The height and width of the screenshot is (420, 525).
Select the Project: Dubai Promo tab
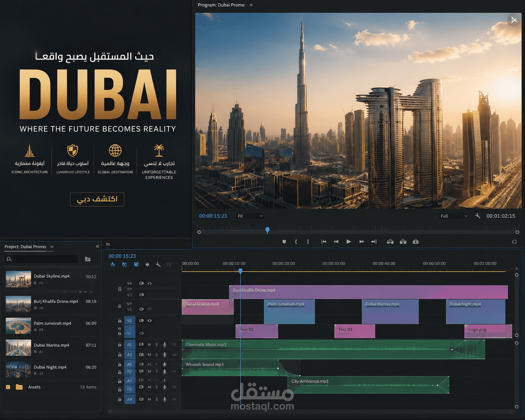tap(25, 247)
